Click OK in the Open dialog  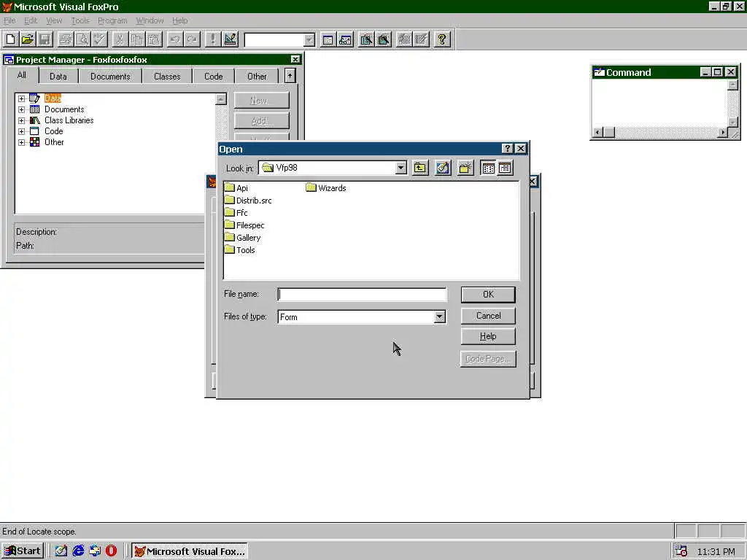pyautogui.click(x=488, y=295)
